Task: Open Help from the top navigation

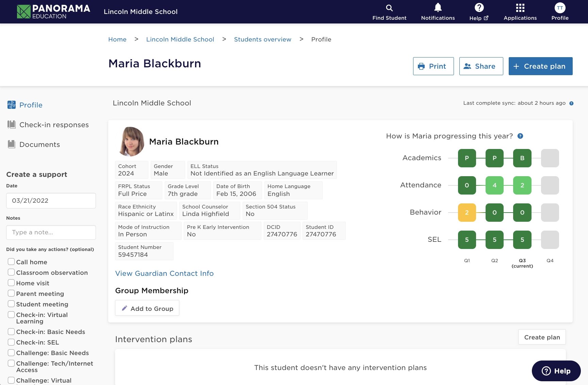Action: tap(479, 8)
